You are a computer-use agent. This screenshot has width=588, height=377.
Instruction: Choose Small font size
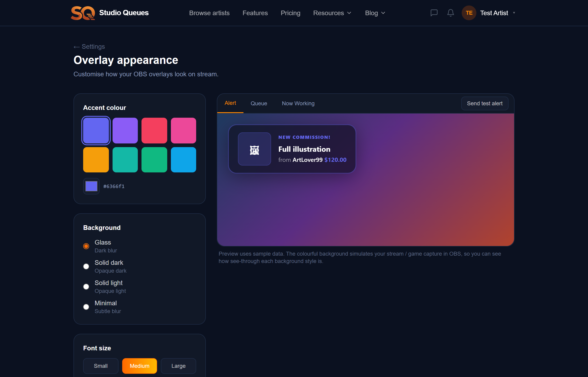coord(101,366)
